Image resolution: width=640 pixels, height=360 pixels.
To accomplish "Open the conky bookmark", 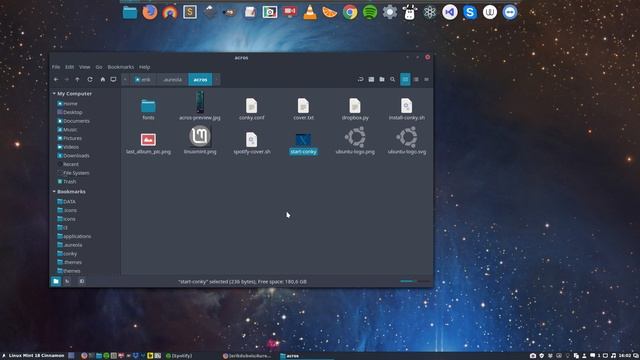I will 70,253.
